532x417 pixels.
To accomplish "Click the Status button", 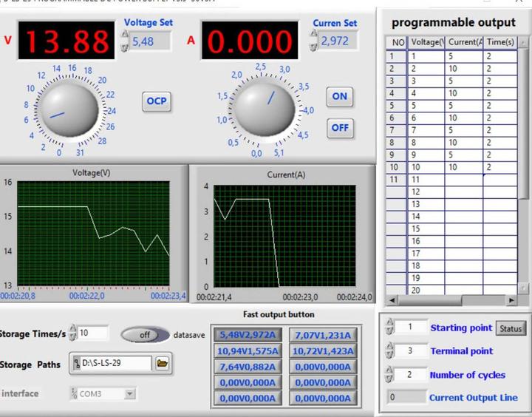I will tap(511, 329).
